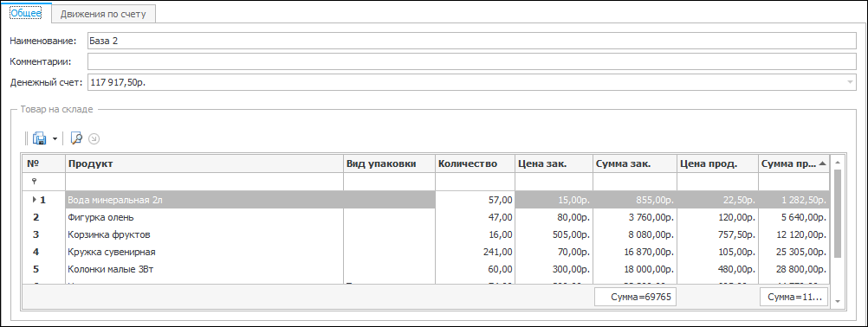Click the Продукт filter row cell

[204, 181]
